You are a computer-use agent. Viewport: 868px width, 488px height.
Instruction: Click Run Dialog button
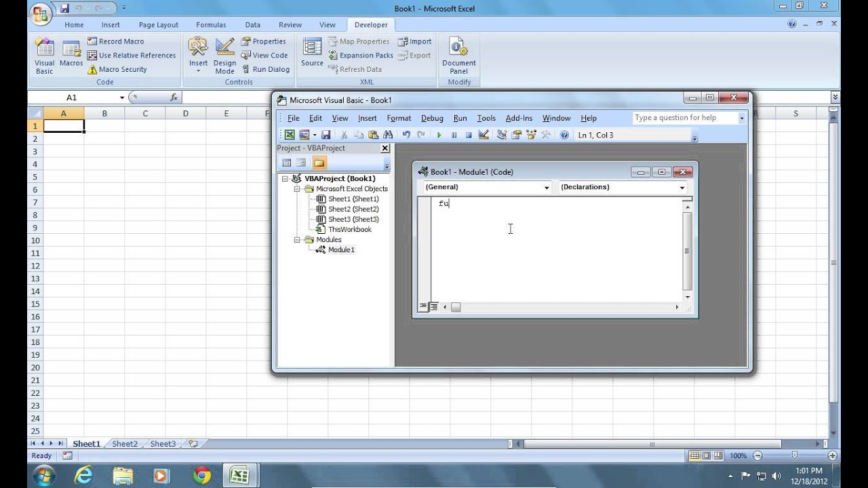click(265, 69)
